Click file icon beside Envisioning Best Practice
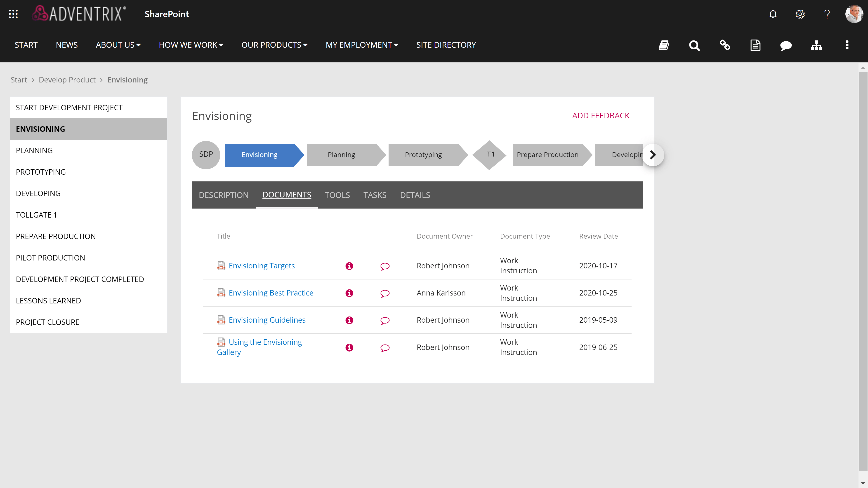 (221, 293)
